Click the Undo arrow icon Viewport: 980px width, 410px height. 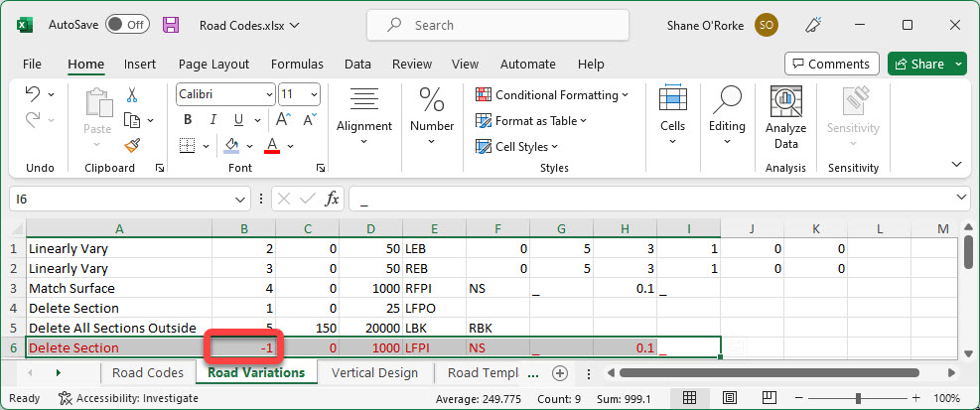click(x=32, y=93)
